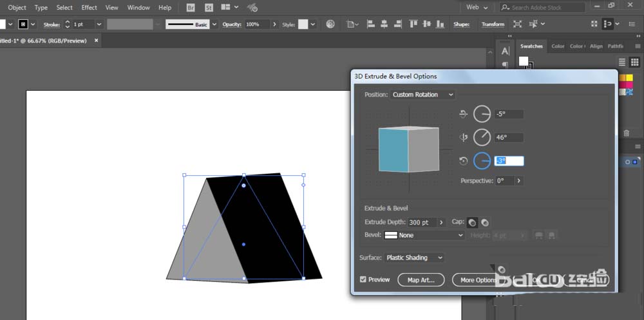Viewport: 644px width, 320px height.
Task: Click the Isolate Selected Object icon
Action: pos(518,24)
